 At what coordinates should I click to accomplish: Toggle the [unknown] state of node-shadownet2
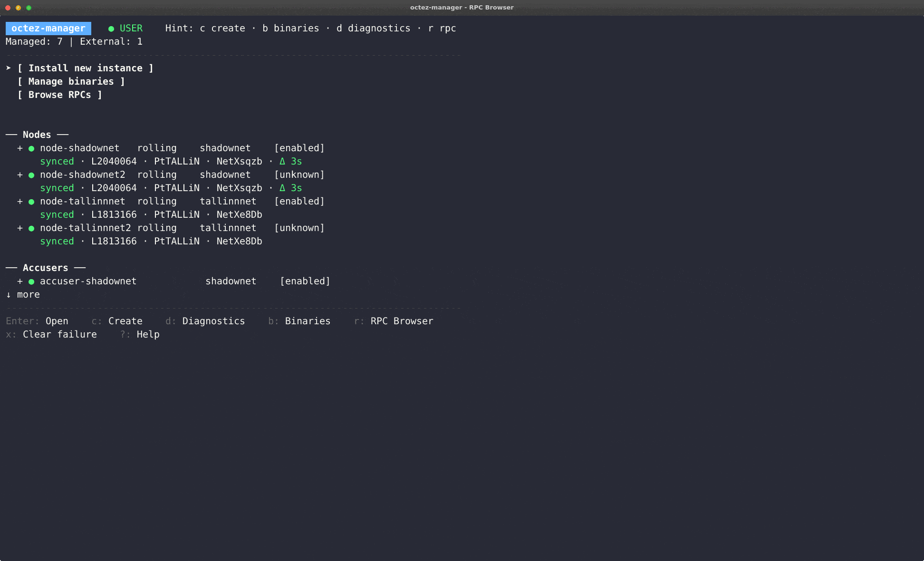coord(299,174)
